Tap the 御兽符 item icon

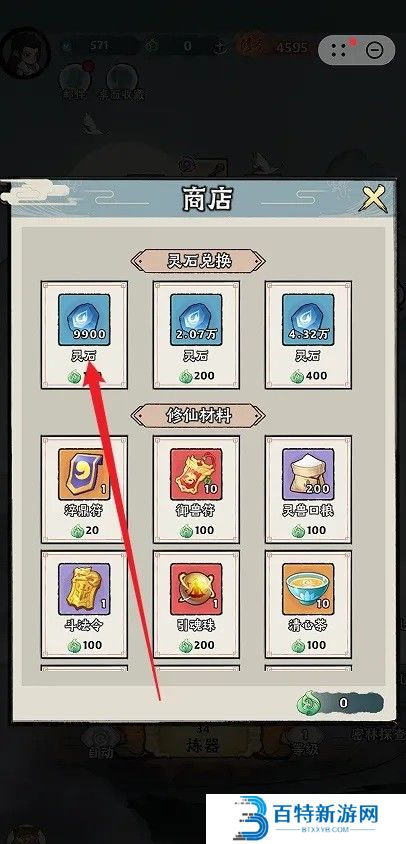click(196, 475)
